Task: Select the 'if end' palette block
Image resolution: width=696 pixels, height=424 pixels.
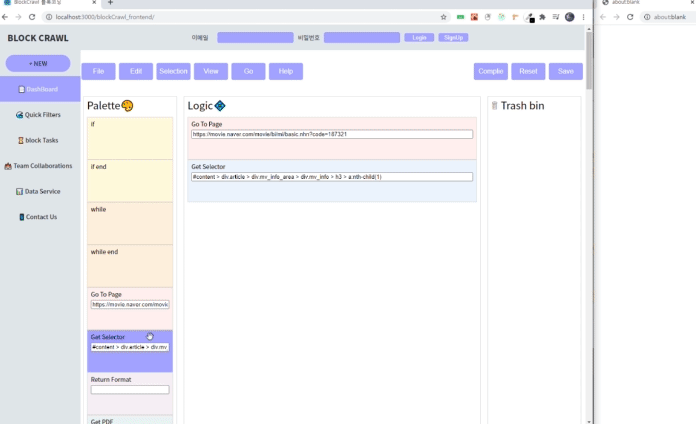Action: pos(130,181)
